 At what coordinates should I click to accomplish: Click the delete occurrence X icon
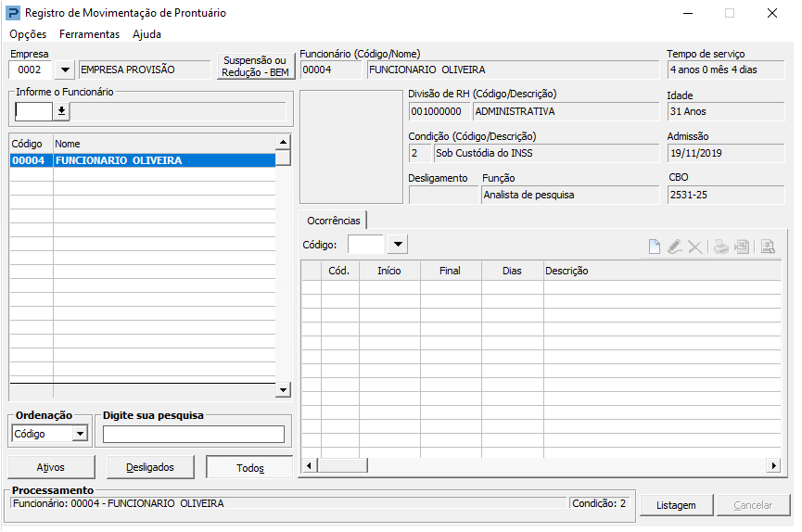tap(694, 247)
